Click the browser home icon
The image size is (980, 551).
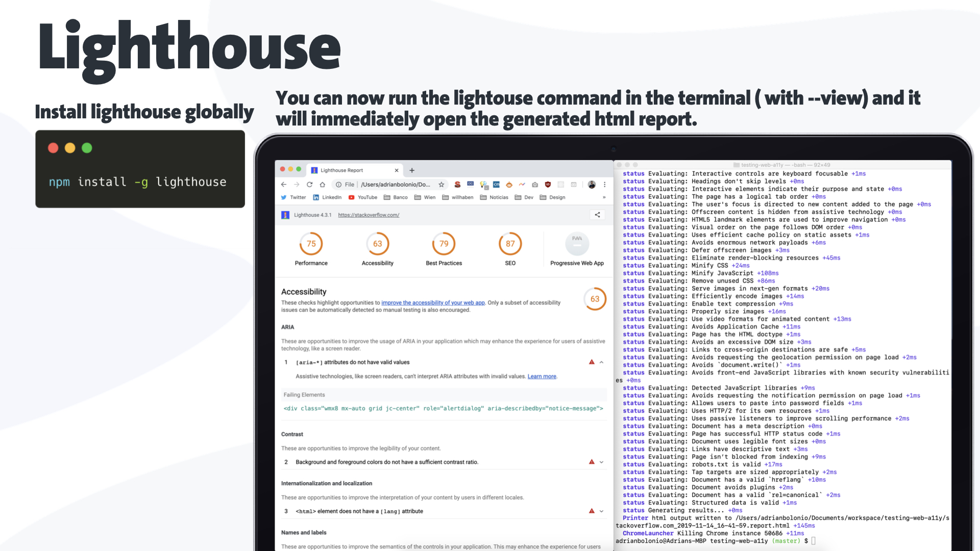[x=322, y=185]
